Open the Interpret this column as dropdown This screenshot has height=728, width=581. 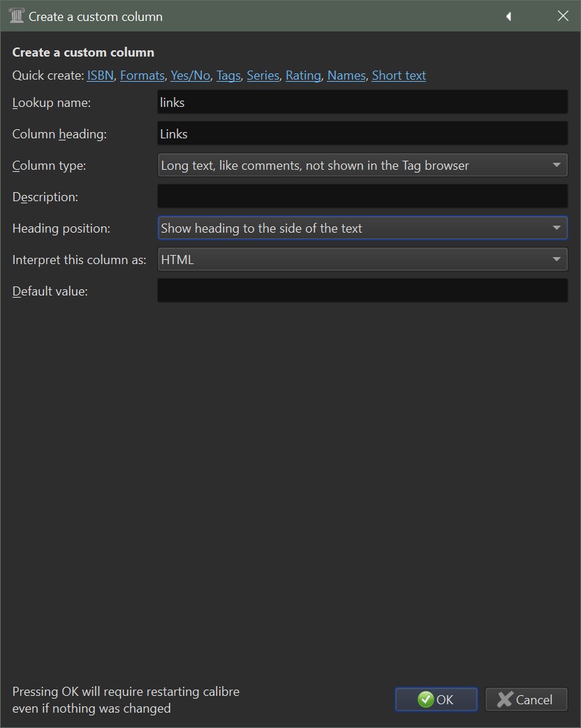(x=362, y=260)
